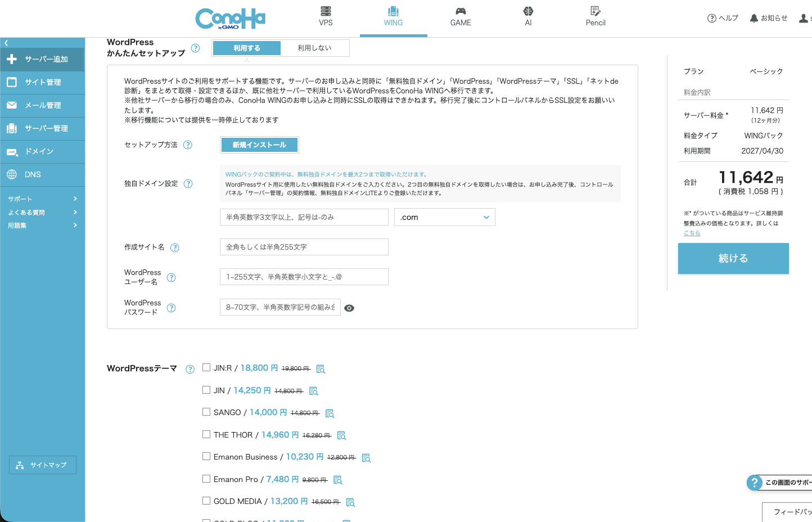Image resolution: width=812 pixels, height=522 pixels.
Task: Click the WordPress password input field
Action: pyautogui.click(x=280, y=307)
